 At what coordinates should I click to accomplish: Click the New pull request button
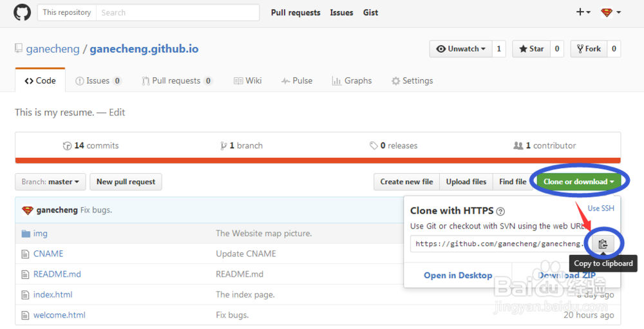pyautogui.click(x=126, y=182)
